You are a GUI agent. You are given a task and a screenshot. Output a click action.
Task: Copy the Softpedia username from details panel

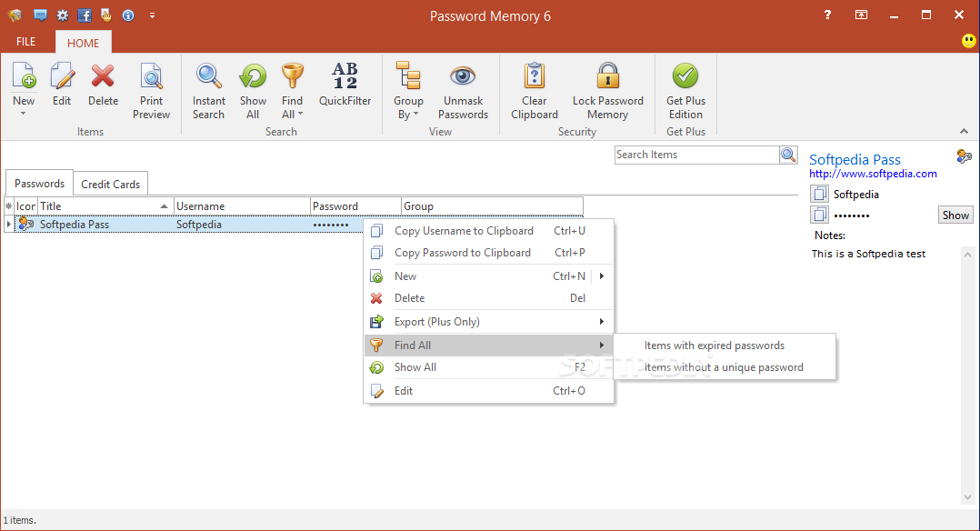pos(819,194)
